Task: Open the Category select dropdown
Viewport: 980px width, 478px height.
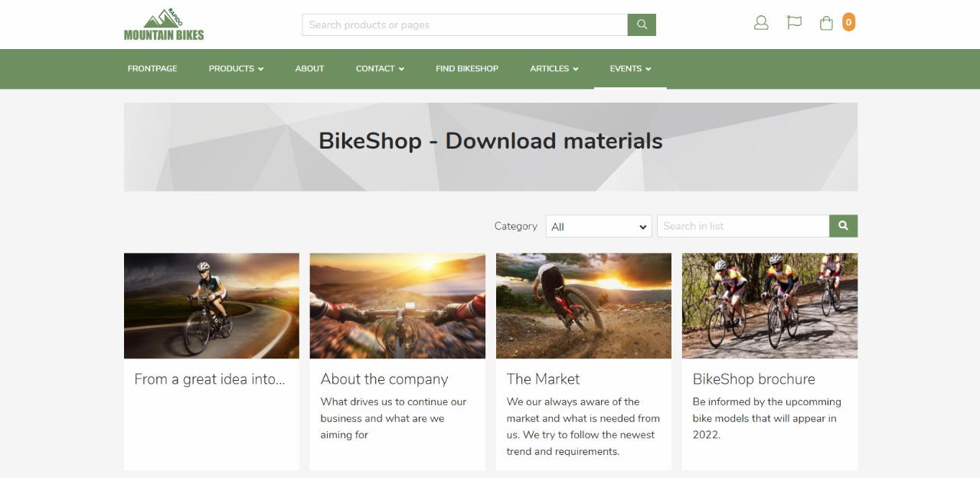Action: click(x=599, y=227)
